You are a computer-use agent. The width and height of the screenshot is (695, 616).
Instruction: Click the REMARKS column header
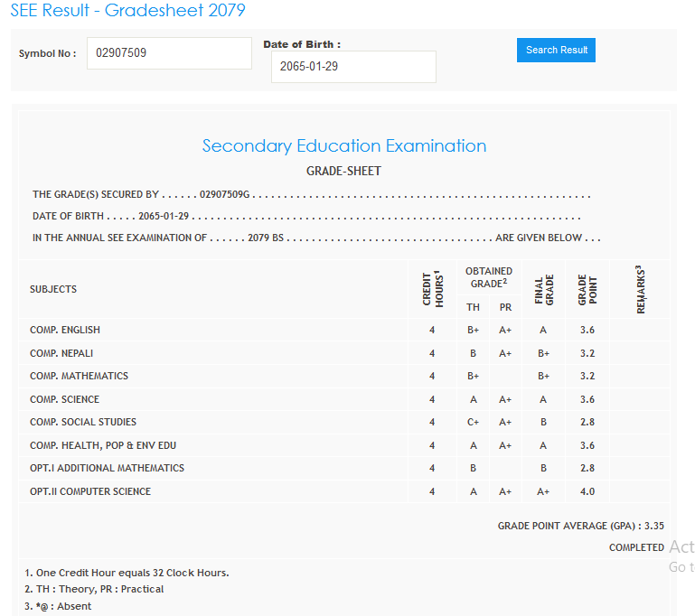tap(640, 289)
